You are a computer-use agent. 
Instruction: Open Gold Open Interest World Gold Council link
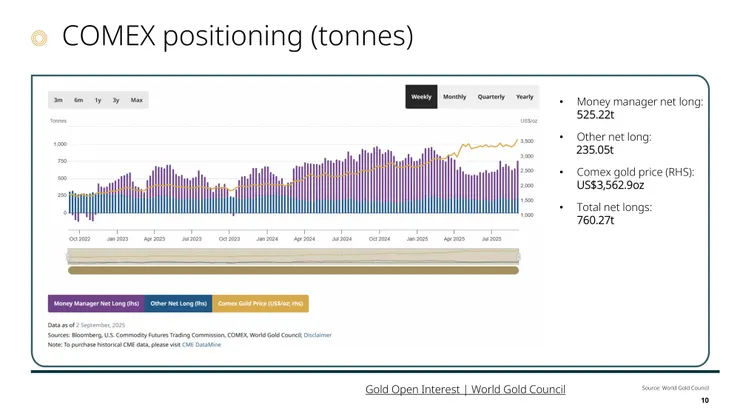(465, 389)
